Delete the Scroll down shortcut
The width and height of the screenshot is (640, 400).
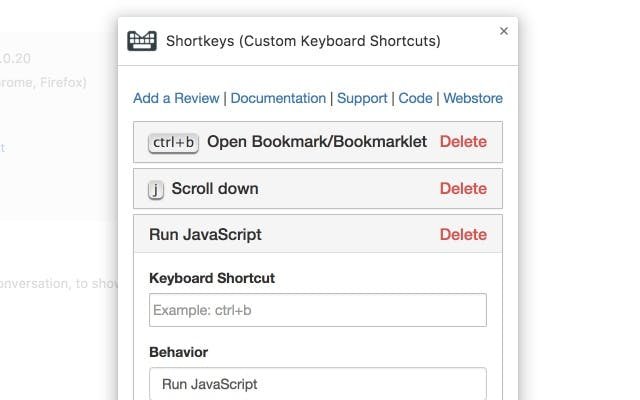[x=463, y=189]
